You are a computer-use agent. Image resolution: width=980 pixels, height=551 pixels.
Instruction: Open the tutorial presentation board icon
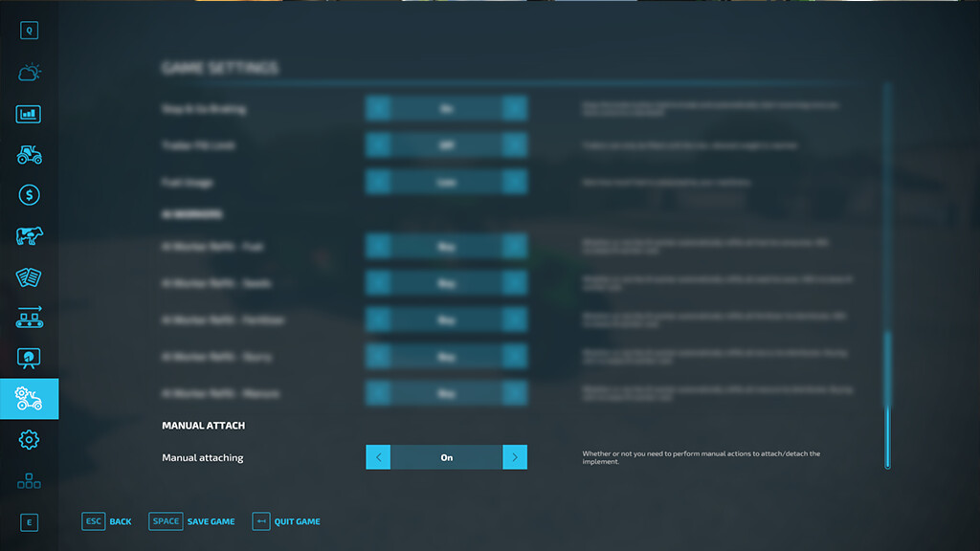pos(29,359)
